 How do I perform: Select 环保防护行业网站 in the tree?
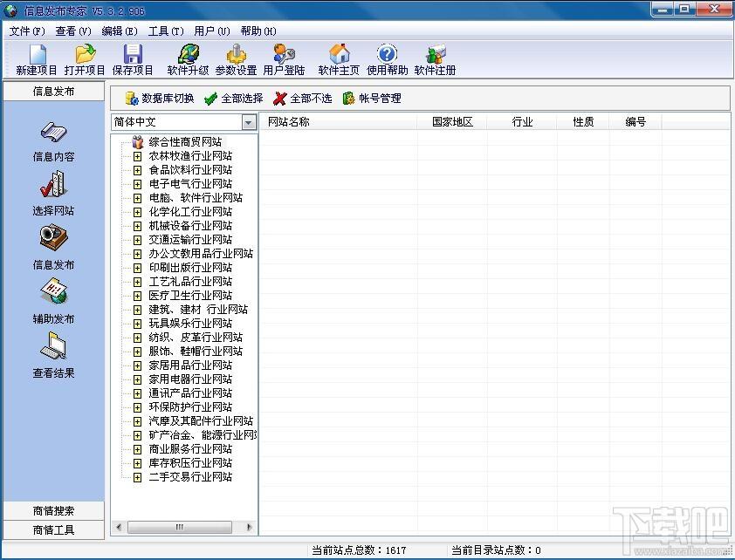[x=190, y=407]
